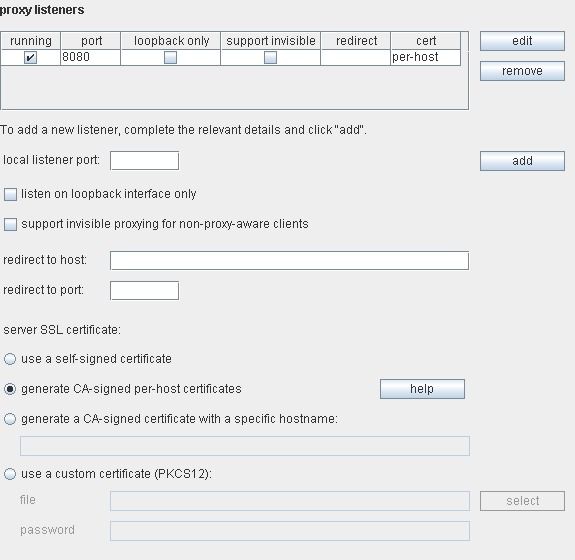575x560 pixels.
Task: Enable support invisible proxying checkbox
Action: pos(10,224)
